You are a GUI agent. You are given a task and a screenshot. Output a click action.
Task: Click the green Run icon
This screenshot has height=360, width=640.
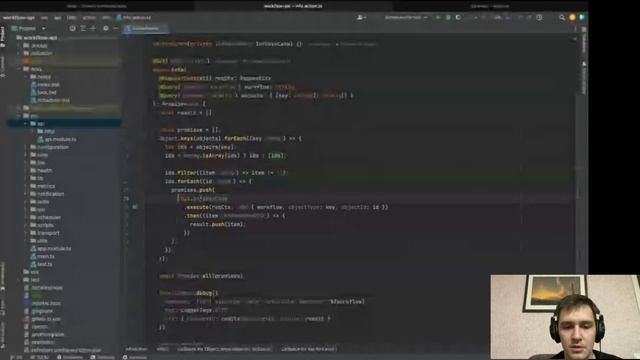(x=438, y=18)
